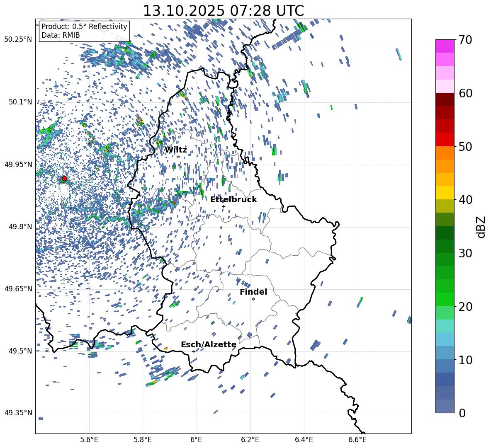Screen dimensions: 491x448
Task: Select the Findel city label
Action: pyautogui.click(x=253, y=292)
